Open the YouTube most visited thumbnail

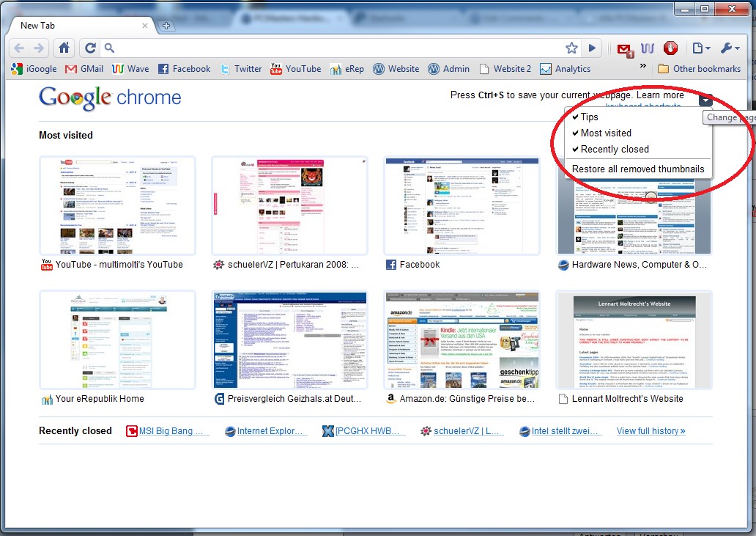(118, 206)
